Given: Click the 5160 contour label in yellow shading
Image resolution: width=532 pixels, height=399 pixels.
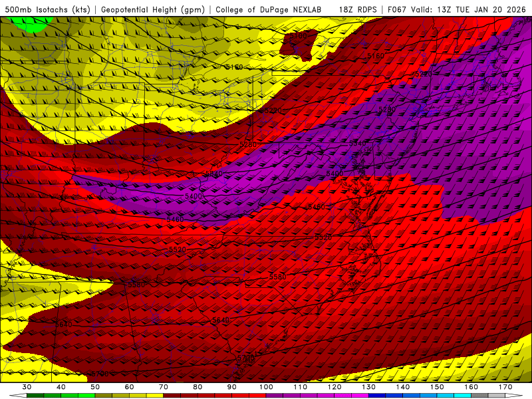Looking at the screenshot, I should [x=235, y=67].
